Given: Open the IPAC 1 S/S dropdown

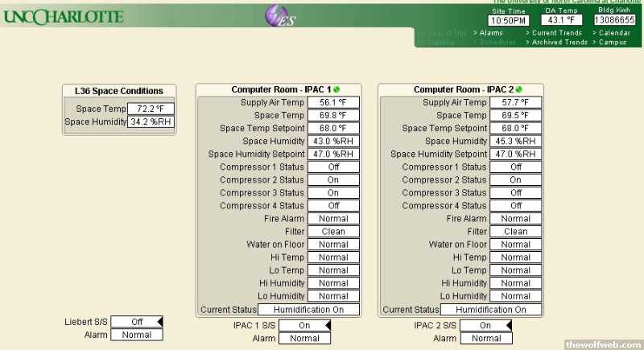Looking at the screenshot, I should click(328, 325).
